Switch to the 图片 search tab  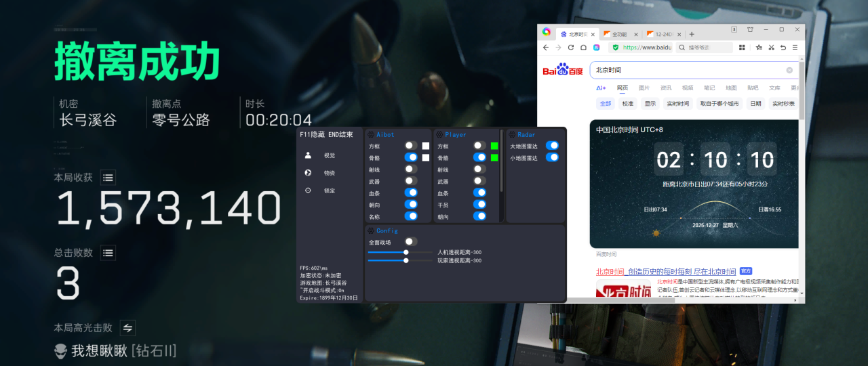pyautogui.click(x=644, y=88)
